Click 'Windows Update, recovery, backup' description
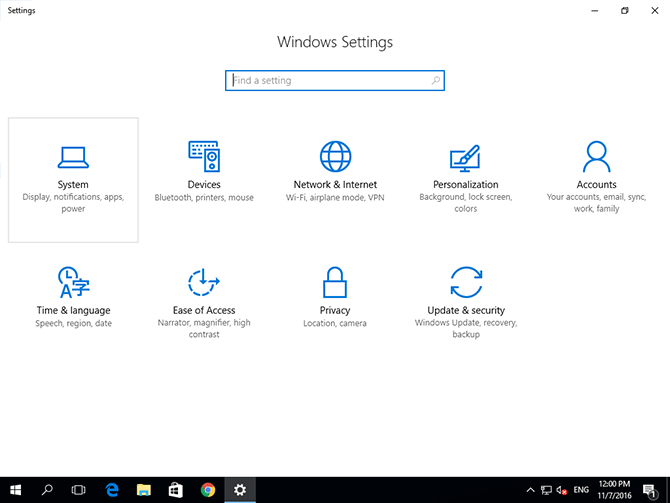This screenshot has width=670, height=503. [466, 329]
